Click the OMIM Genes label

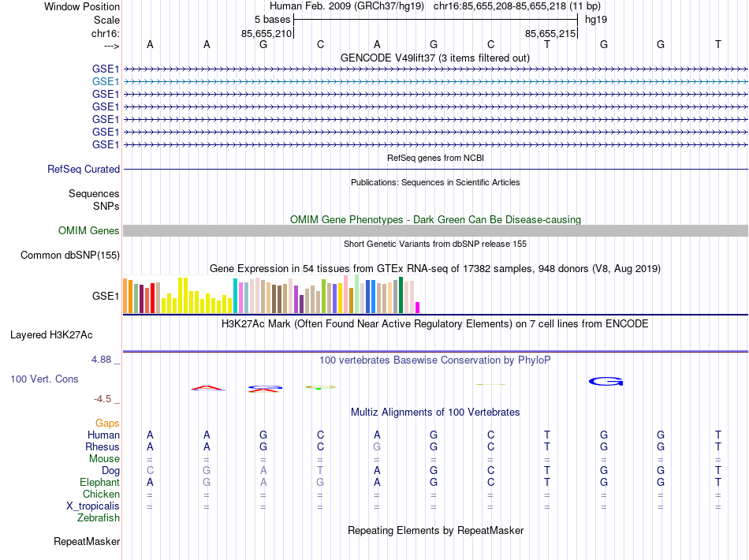[x=89, y=231]
